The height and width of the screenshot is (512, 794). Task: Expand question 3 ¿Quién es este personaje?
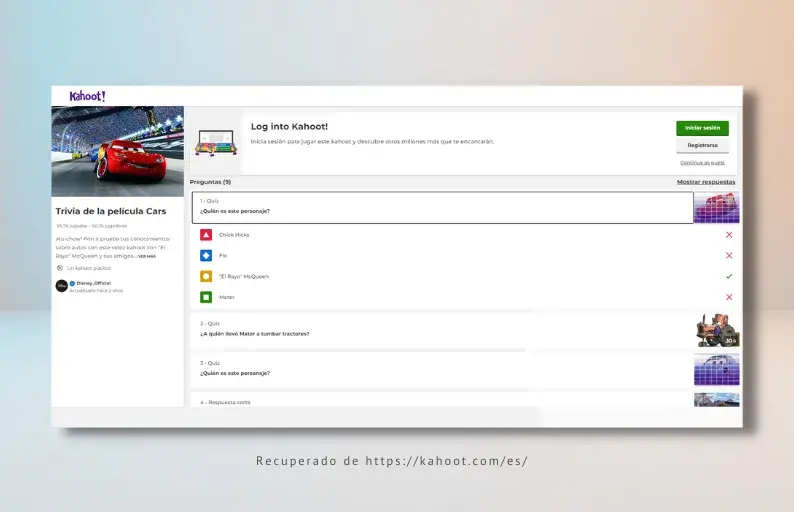pos(441,368)
